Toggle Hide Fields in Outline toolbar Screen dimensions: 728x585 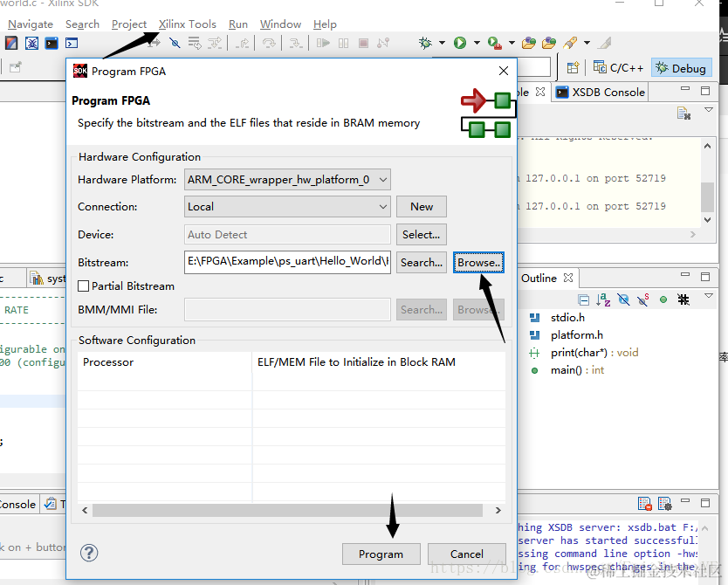coord(623,299)
